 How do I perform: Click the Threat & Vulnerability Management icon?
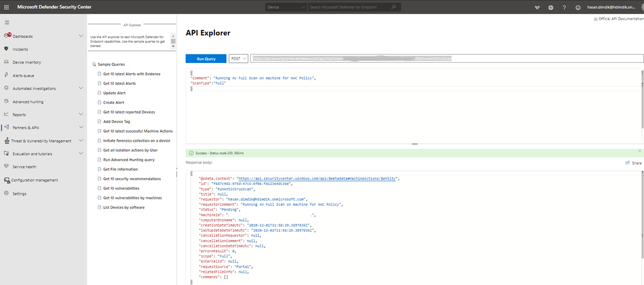(7, 141)
